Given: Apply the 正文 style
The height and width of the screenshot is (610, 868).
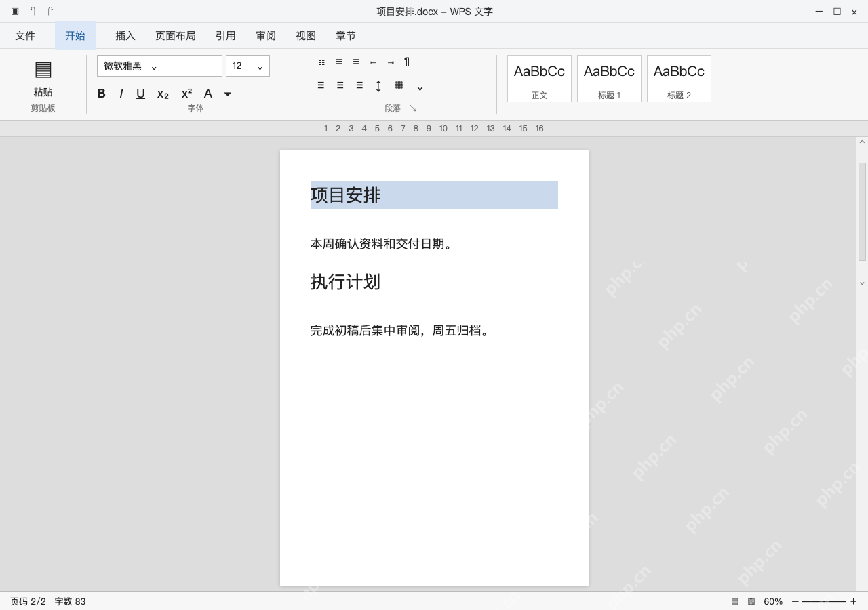Looking at the screenshot, I should tap(539, 79).
